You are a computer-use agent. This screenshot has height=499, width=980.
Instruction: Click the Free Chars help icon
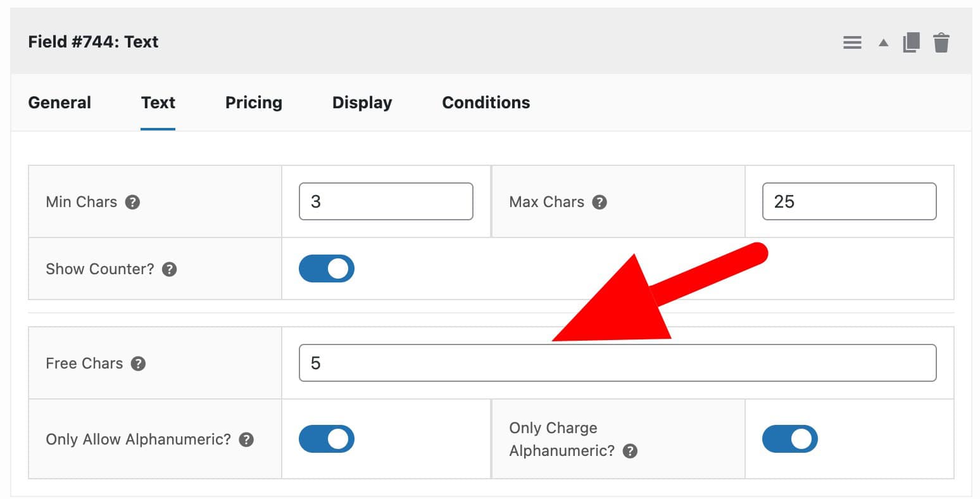137,363
